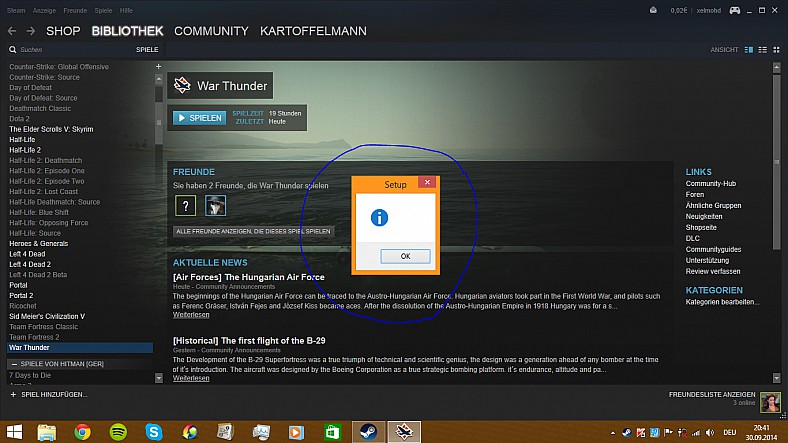This screenshot has width=788, height=443.
Task: Select Left 4 Dead 2 in game list
Action: (30, 264)
